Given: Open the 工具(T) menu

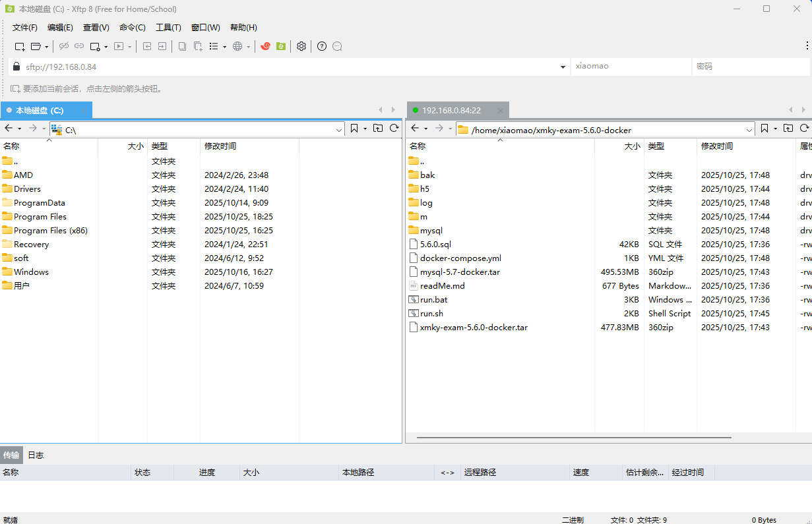Looking at the screenshot, I should [168, 27].
